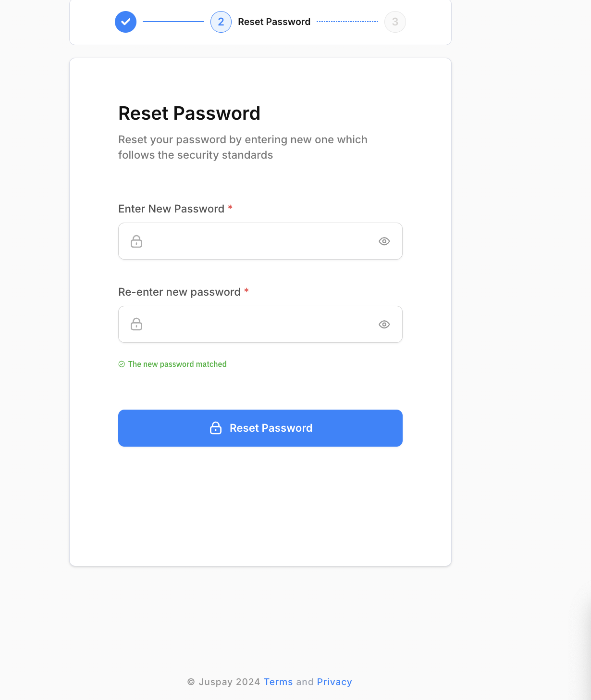Screen dimensions: 591x700
Task: Click the Juspay 2024 copyright text
Action: pos(224,682)
